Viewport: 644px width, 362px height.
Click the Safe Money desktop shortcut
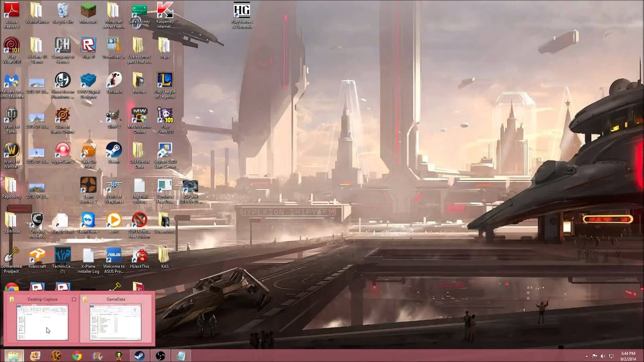139,14
